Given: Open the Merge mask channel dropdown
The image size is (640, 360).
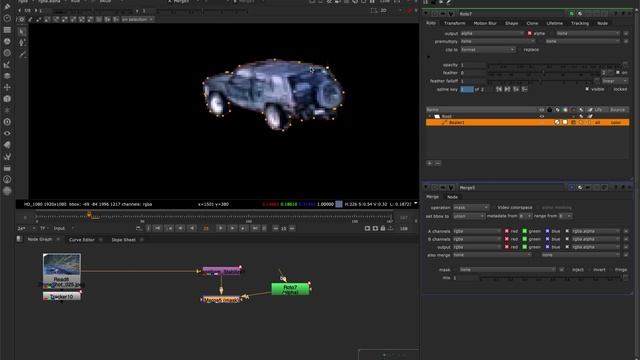Looking at the screenshot, I should 507,270.
